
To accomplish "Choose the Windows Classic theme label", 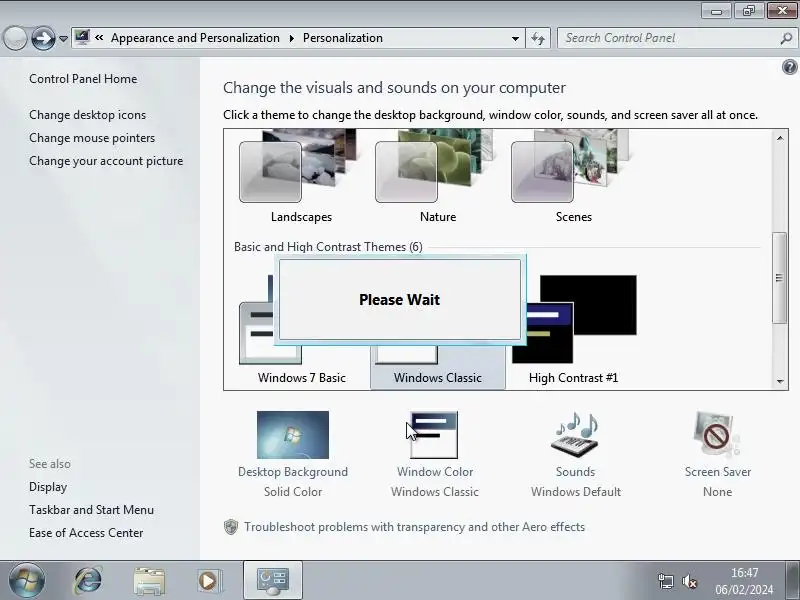I will click(x=437, y=378).
